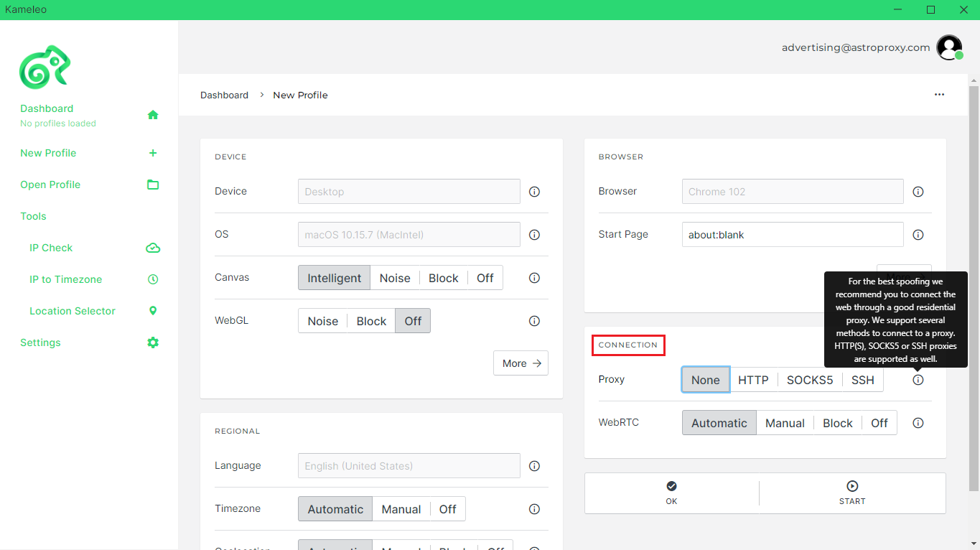Open IP Check tool
Viewport: 980px width, 550px height.
click(51, 248)
